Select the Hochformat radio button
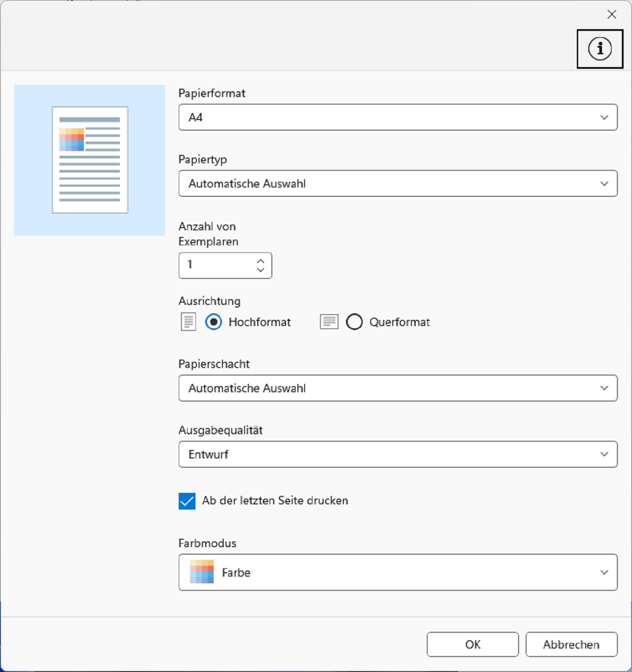 (x=214, y=322)
